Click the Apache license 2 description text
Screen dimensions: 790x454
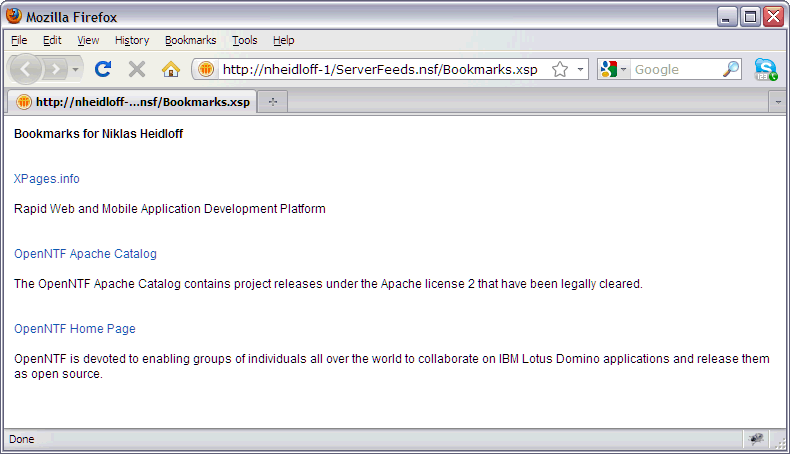328,284
